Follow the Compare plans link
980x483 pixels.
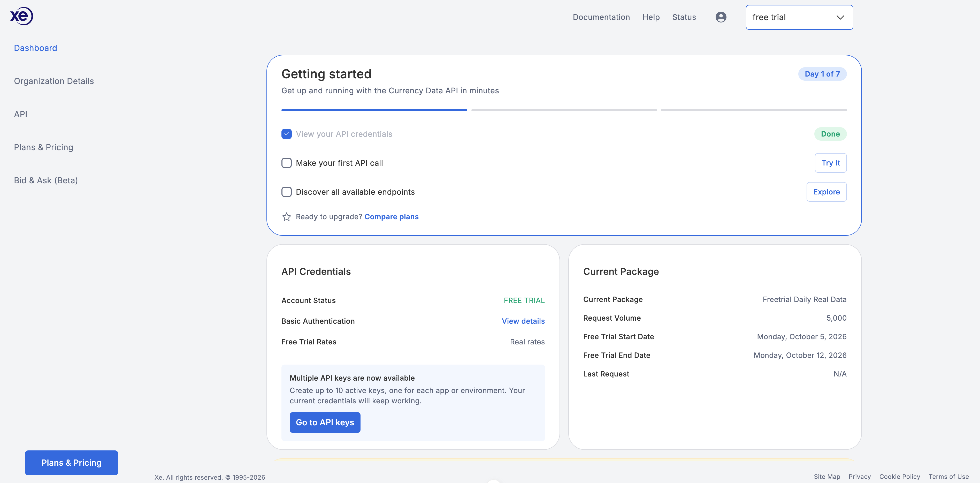pyautogui.click(x=392, y=217)
